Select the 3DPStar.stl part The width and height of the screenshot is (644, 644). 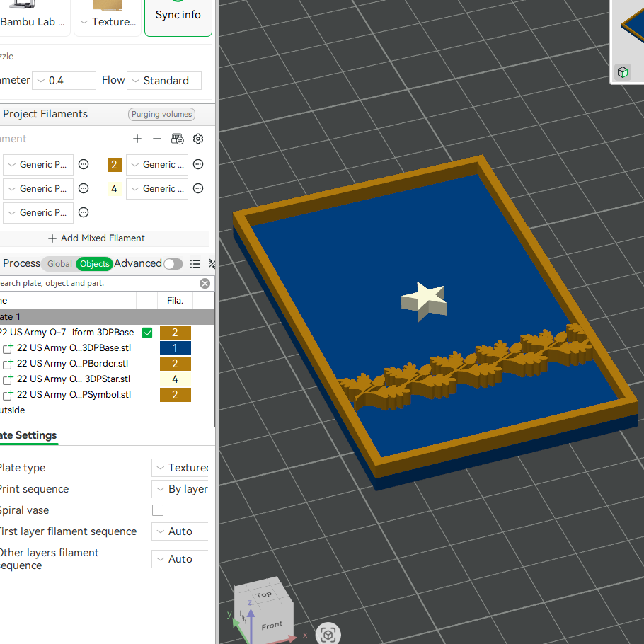tap(74, 379)
